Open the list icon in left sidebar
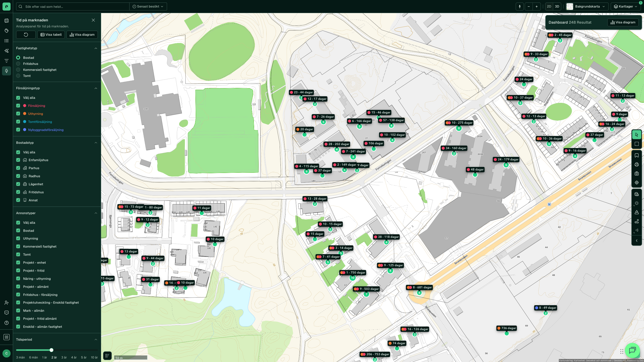Screen dimensions: 644x362 pyautogui.click(x=7, y=41)
